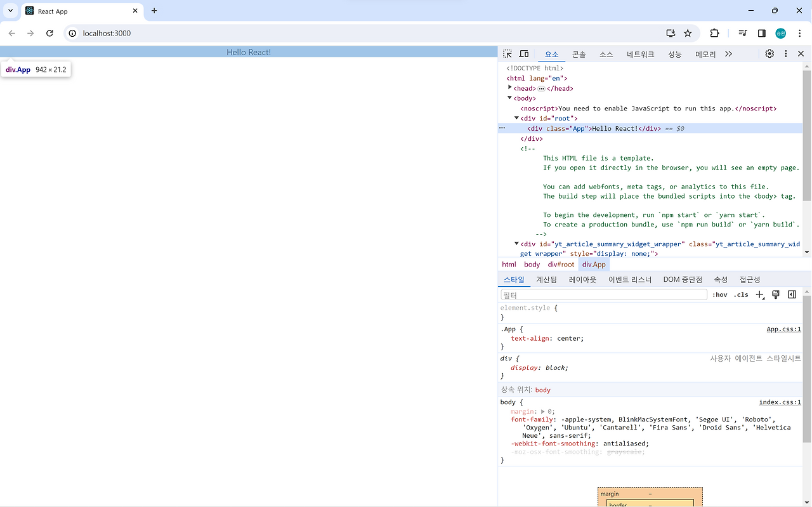Select div#root in the breadcrumb bar

[561, 265]
